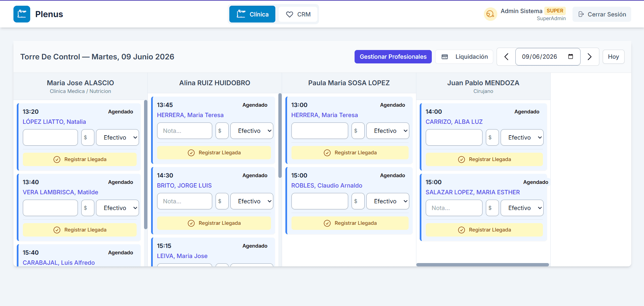The image size is (644, 306).
Task: Go to next day arrow
Action: (590, 57)
